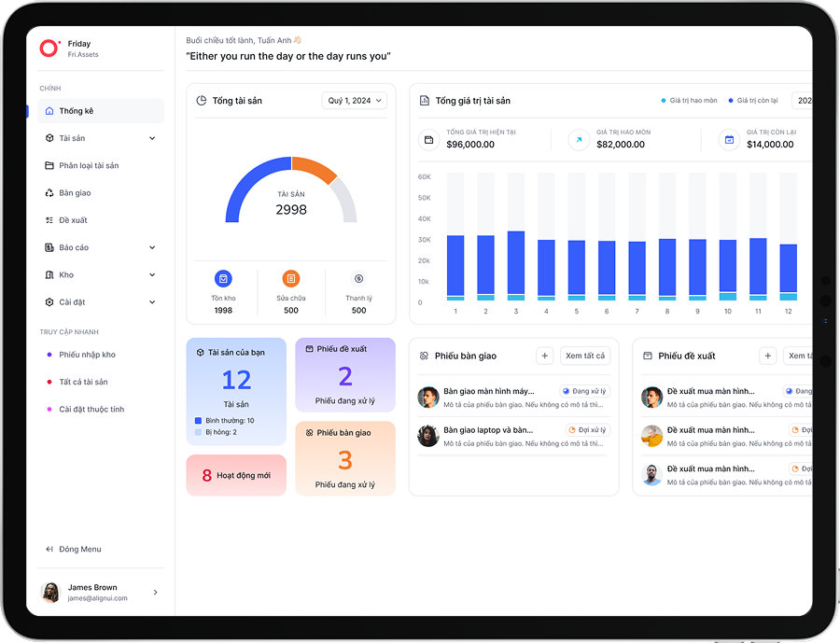840x643 pixels.
Task: Click the Phiếu đề xuất panel header icon
Action: pyautogui.click(x=647, y=356)
